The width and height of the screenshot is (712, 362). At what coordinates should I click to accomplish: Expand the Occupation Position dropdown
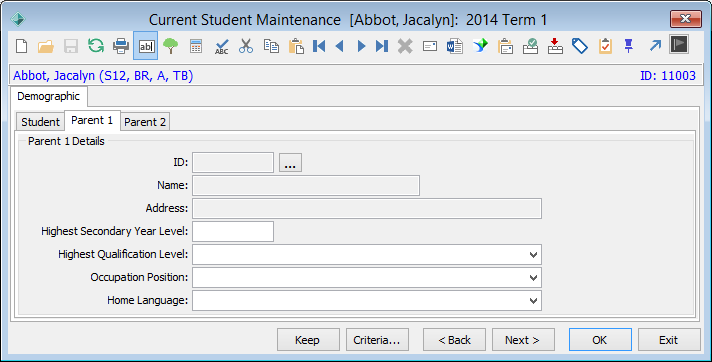534,278
